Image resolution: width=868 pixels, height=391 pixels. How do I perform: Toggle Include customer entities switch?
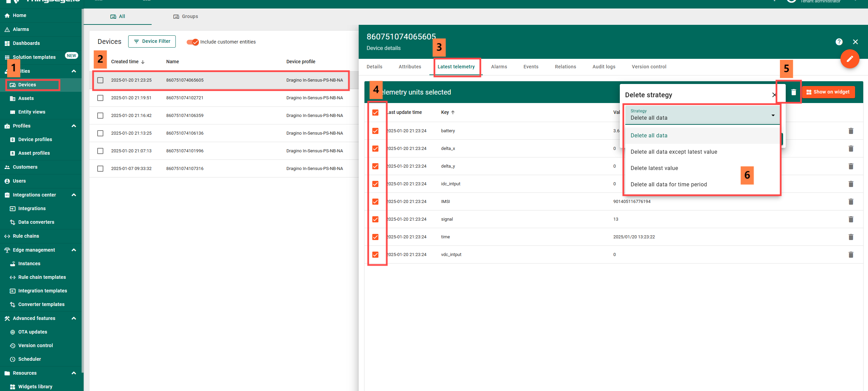(193, 42)
